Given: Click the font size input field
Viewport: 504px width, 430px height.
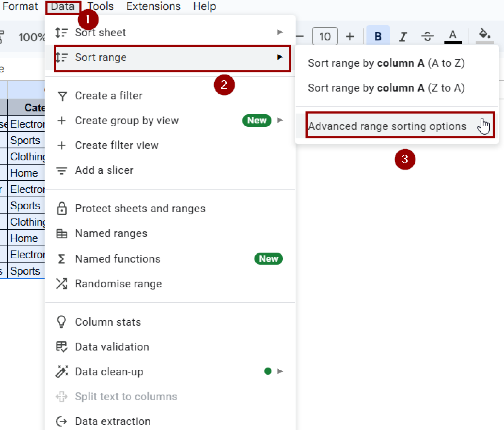Looking at the screenshot, I should coord(325,36).
